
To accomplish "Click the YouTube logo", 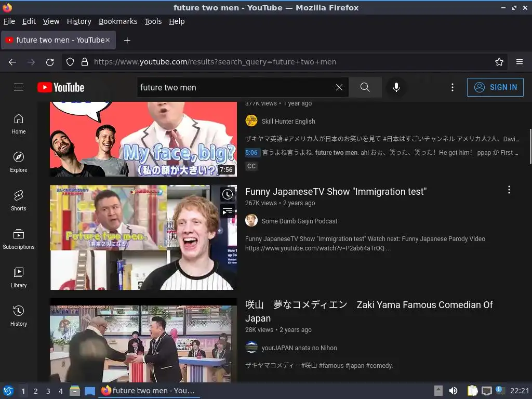I will (61, 87).
